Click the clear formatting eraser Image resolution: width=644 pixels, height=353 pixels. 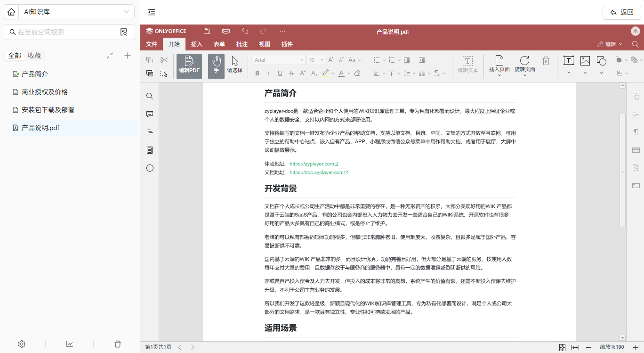click(357, 73)
